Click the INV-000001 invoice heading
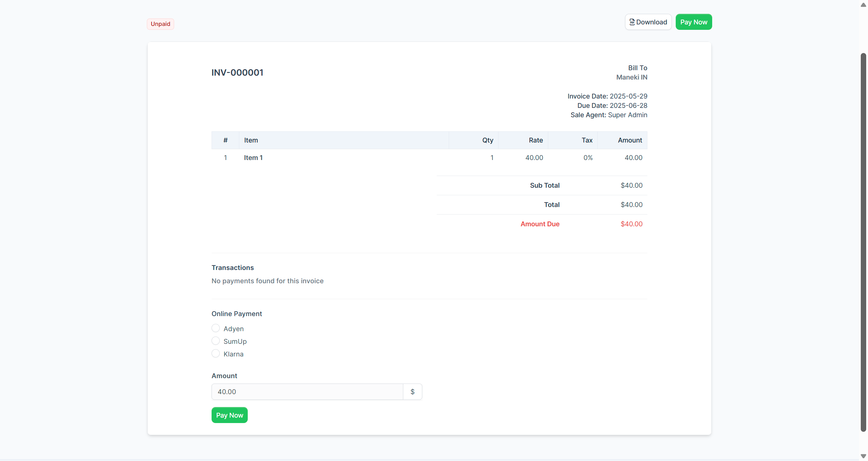868x461 pixels. coord(237,72)
